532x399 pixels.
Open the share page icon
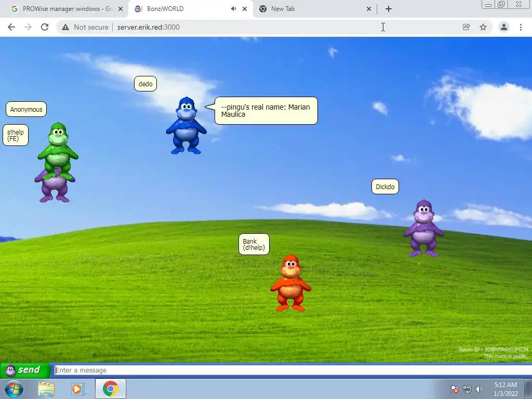point(467,27)
